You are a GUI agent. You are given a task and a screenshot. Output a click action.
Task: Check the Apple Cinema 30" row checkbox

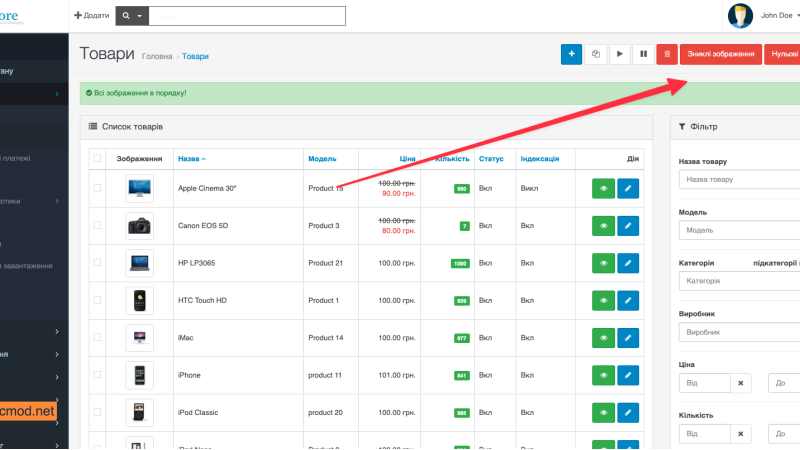pos(97,188)
